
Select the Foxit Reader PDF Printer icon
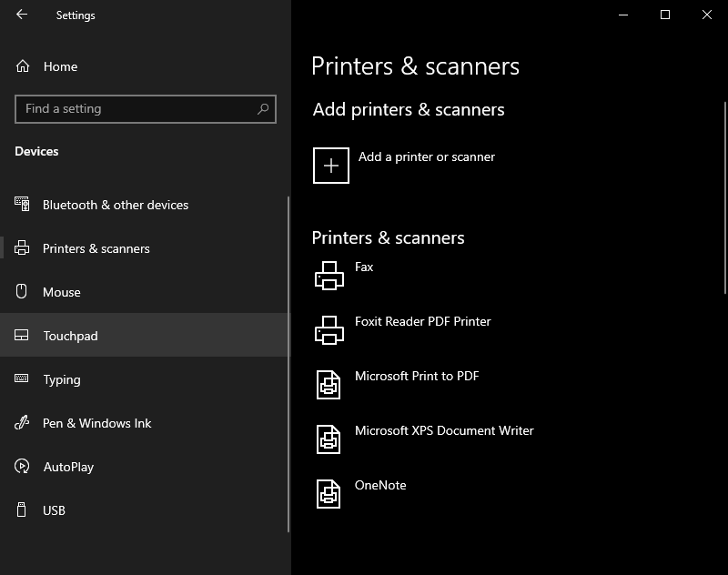[x=329, y=330]
